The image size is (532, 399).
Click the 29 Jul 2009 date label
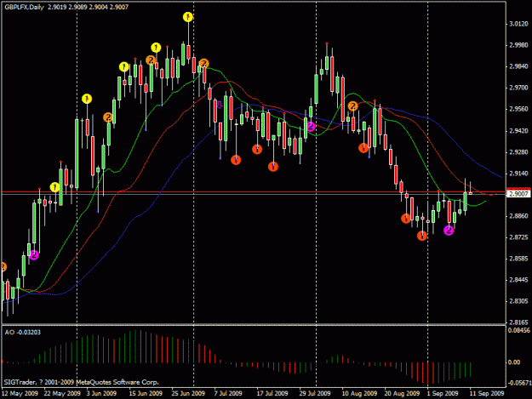point(314,393)
